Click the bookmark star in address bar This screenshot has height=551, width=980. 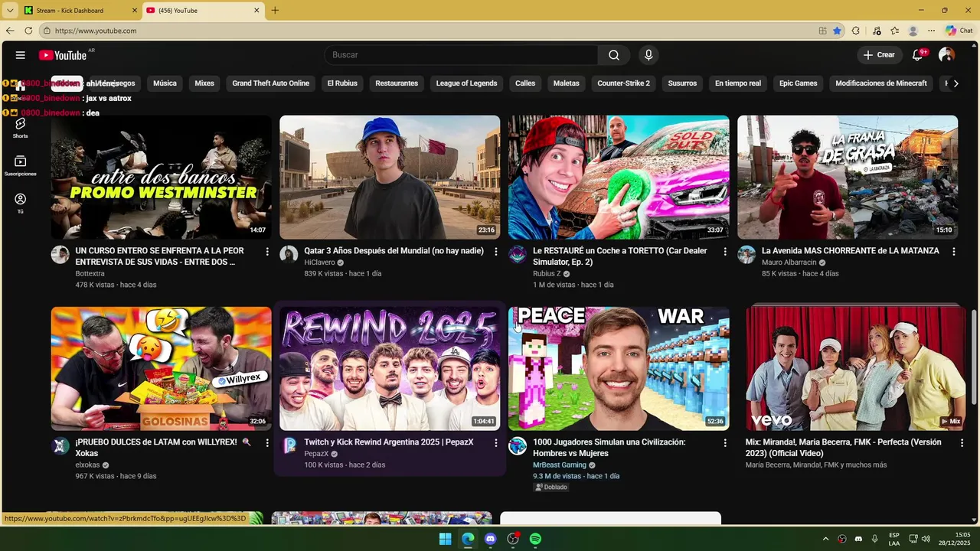(837, 31)
